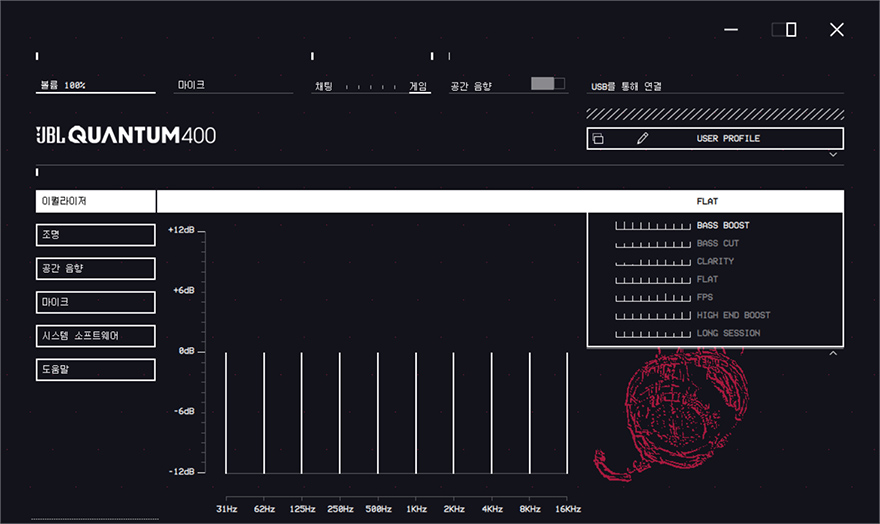The width and height of the screenshot is (880, 524).
Task: Click the CLARITY equalizer curve icon
Action: (653, 261)
